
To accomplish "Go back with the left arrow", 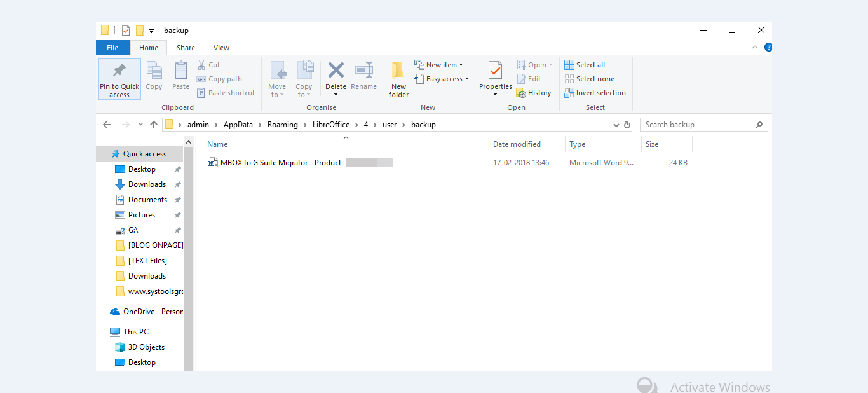I will click(x=107, y=125).
